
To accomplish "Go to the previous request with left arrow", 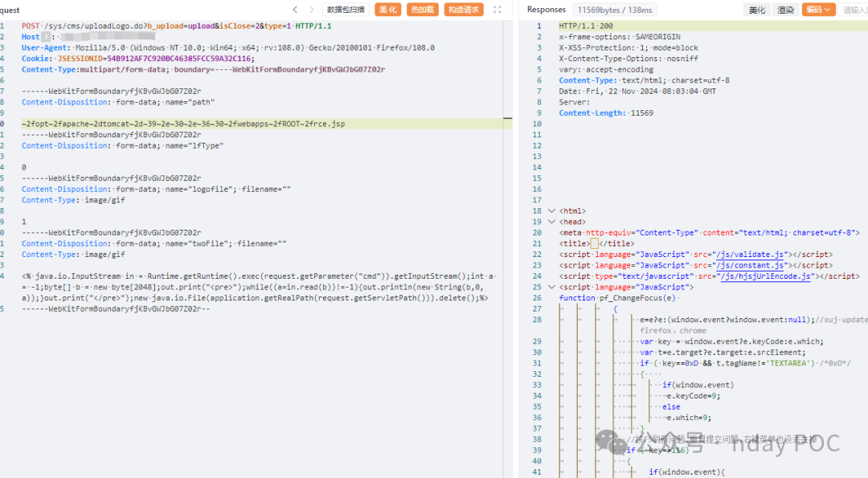I will pyautogui.click(x=295, y=10).
